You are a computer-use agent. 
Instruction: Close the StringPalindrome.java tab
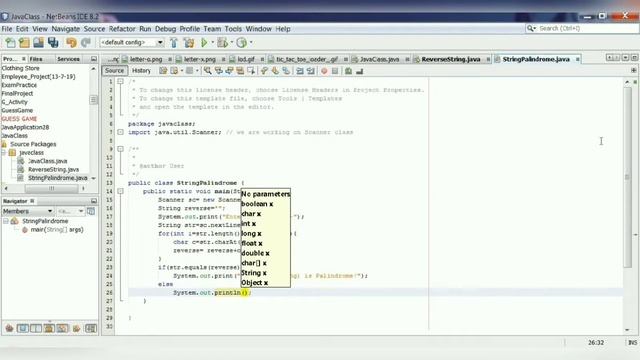[x=578, y=60]
